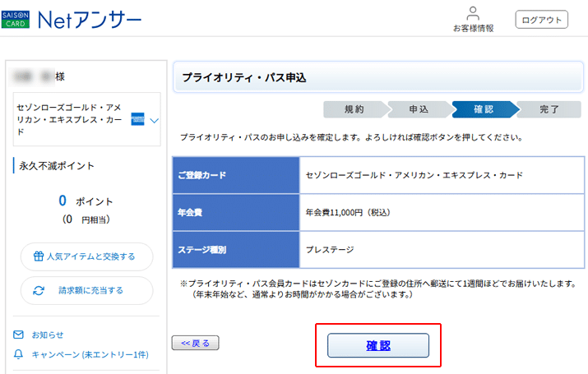Click the envelope icon beside お知らせ

pyautogui.click(x=18, y=335)
